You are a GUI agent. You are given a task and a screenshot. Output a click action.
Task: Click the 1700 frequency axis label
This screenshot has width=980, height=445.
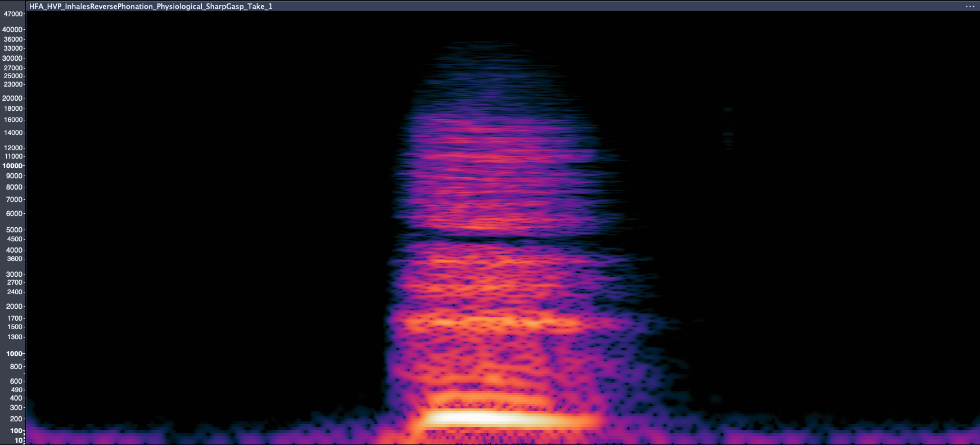click(x=15, y=318)
